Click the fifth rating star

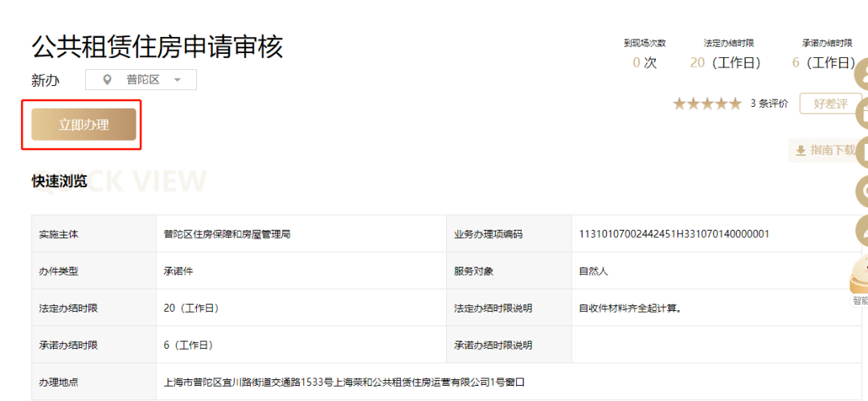click(x=734, y=104)
